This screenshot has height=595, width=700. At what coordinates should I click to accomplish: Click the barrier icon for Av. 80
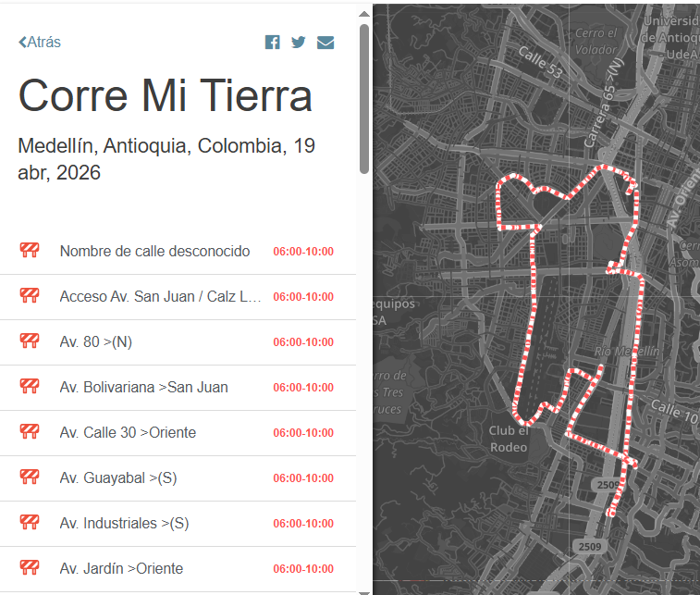(x=30, y=341)
